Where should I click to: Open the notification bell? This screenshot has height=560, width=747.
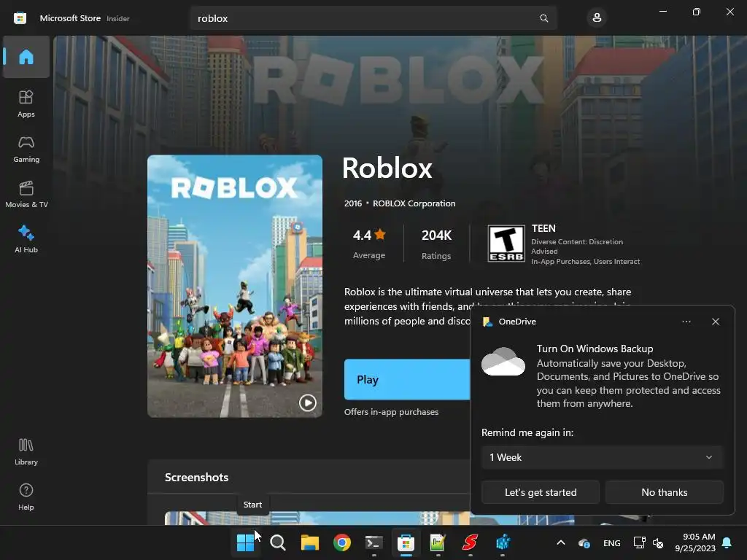pos(727,542)
